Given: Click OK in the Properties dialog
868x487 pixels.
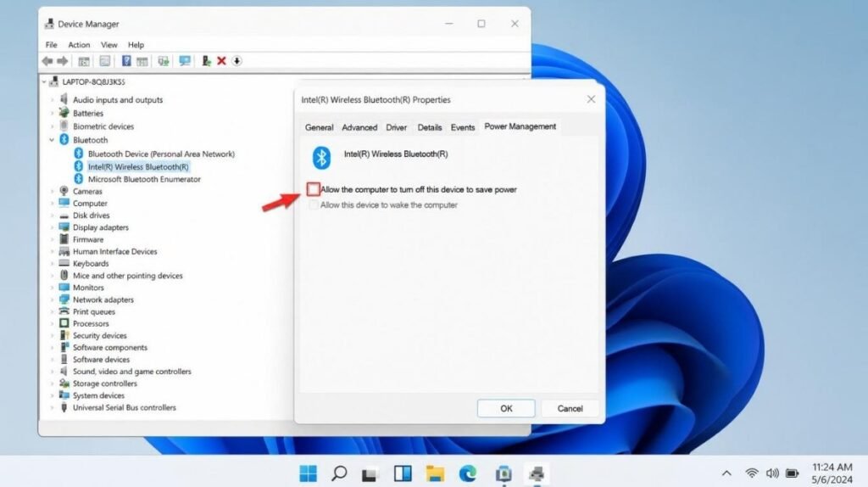Looking at the screenshot, I should click(x=506, y=408).
